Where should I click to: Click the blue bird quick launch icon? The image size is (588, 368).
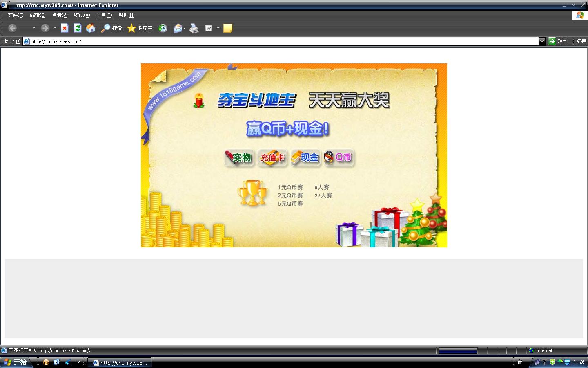(x=68, y=362)
